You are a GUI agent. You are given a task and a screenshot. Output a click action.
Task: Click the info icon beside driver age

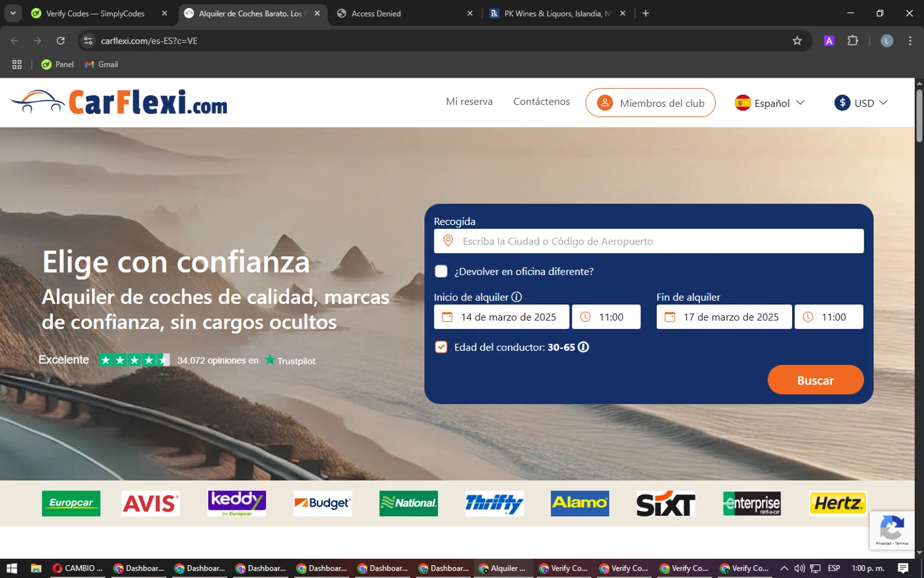pos(583,347)
